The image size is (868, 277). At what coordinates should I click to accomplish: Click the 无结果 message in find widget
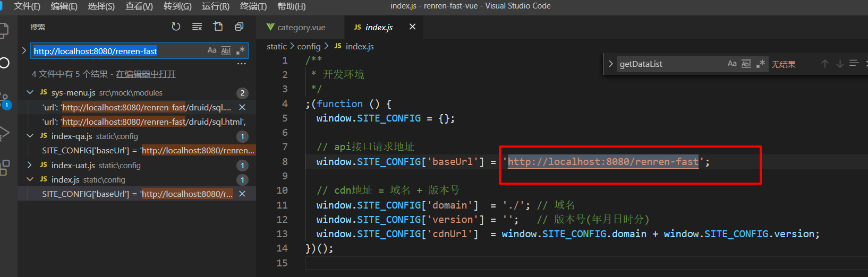(784, 64)
